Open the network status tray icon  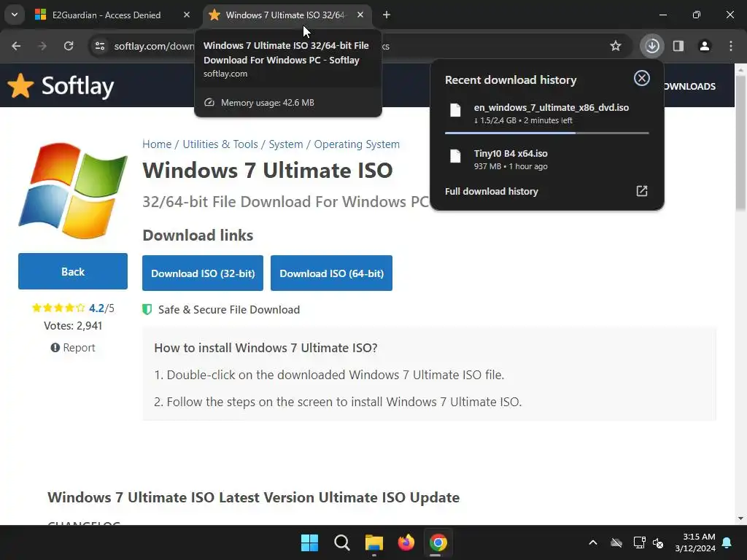tap(639, 542)
